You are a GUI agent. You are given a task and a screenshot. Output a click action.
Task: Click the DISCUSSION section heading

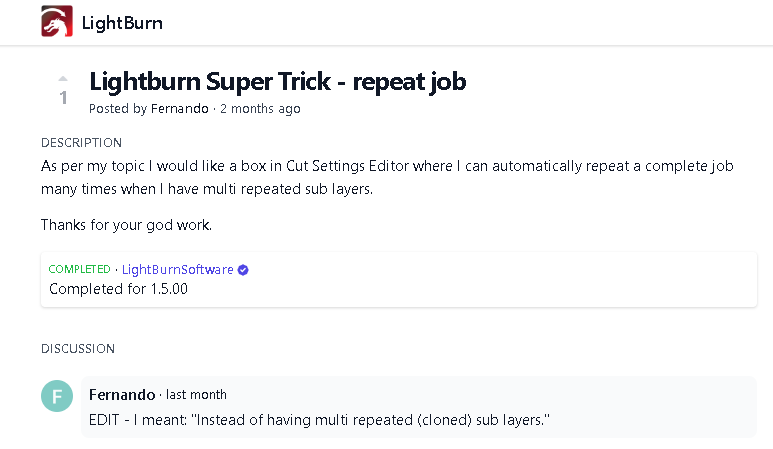[x=78, y=348]
